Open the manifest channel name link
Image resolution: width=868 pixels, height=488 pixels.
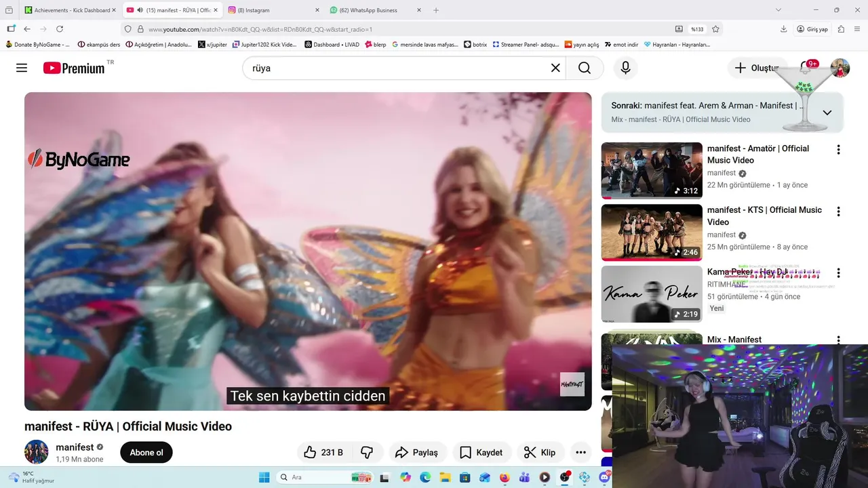click(x=75, y=447)
